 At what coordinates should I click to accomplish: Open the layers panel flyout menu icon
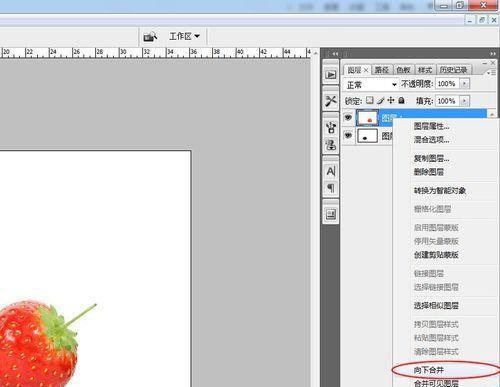[x=491, y=72]
